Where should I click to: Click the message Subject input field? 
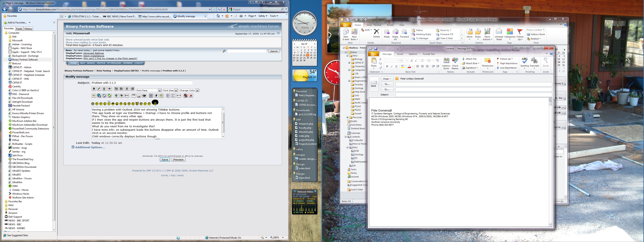pos(474,95)
